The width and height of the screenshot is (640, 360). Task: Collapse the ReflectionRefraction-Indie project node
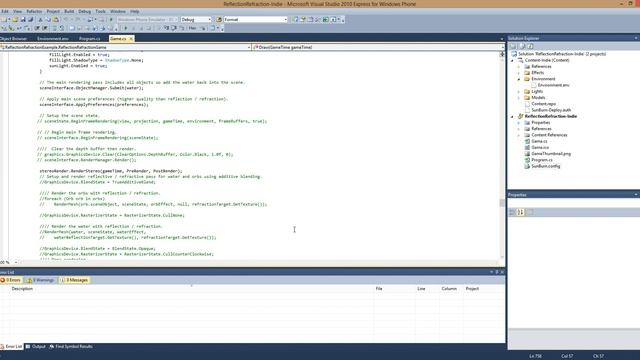click(513, 116)
